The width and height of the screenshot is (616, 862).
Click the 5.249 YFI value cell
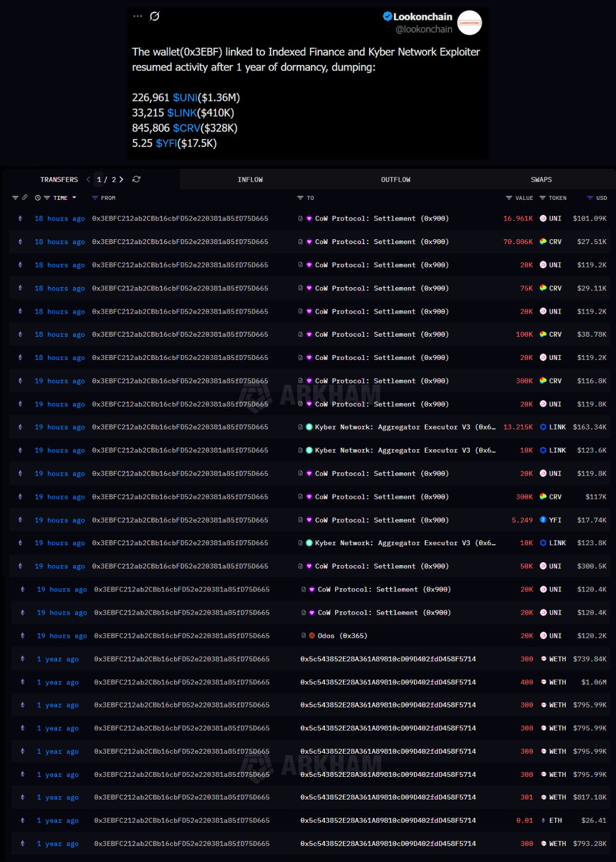(522, 520)
